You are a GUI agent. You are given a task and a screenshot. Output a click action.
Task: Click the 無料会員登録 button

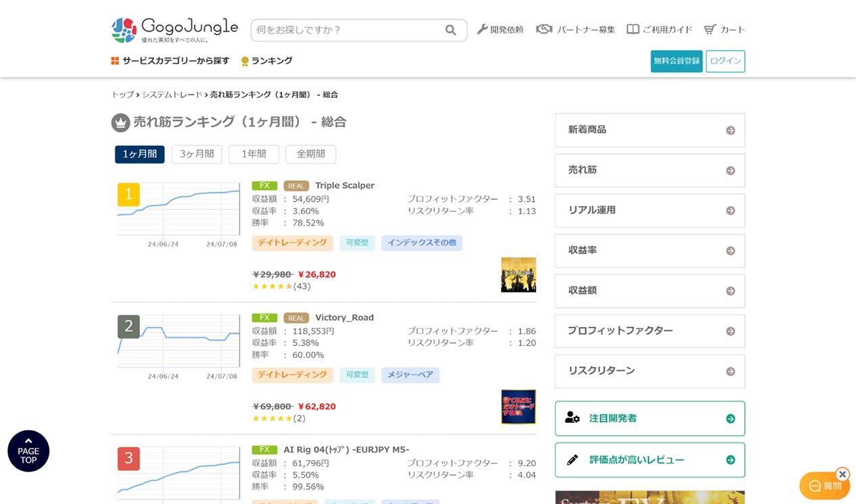[677, 61]
